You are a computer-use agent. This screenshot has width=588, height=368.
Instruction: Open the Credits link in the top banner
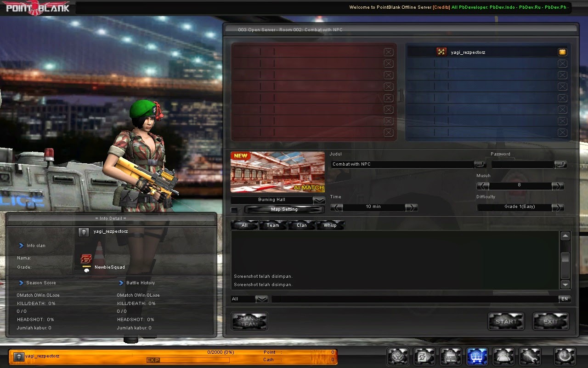pos(441,7)
